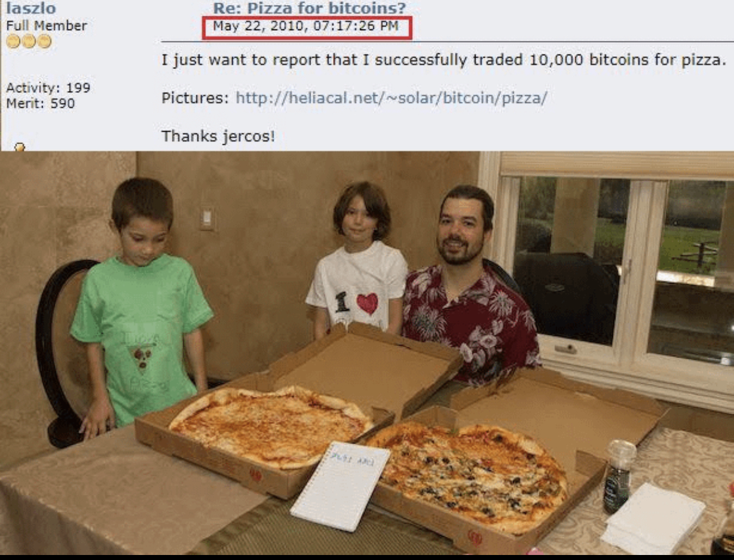Select the "Full Member" rank label
Image resolution: width=734 pixels, height=560 pixels.
point(46,26)
